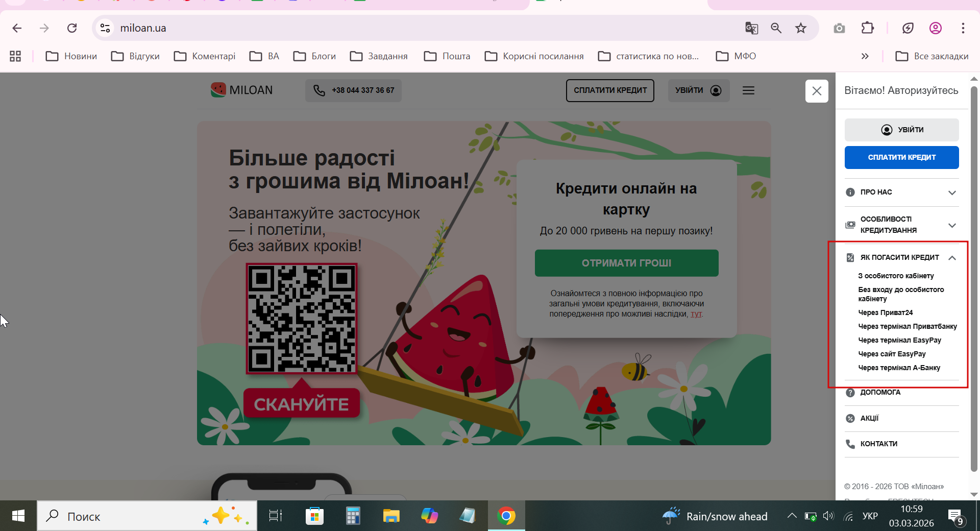Screen dimensions: 980x531
Task: Open the camera screenshot extension icon
Action: click(x=839, y=28)
